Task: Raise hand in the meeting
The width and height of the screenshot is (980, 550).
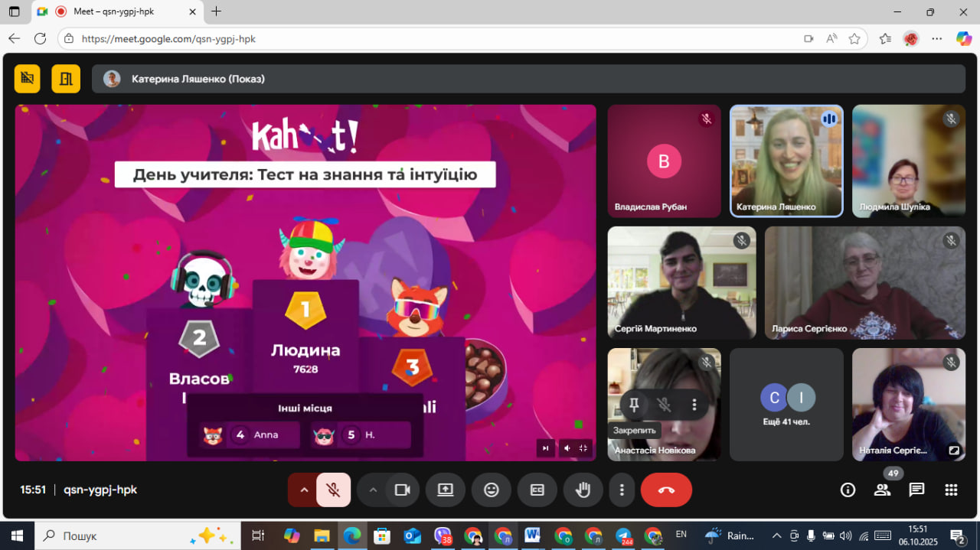Action: tap(583, 490)
